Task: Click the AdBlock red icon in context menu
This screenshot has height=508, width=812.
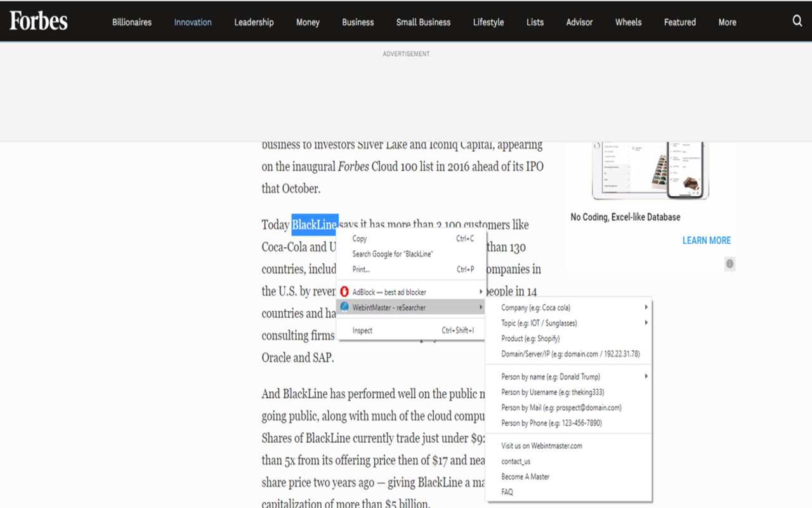Action: tap(344, 292)
